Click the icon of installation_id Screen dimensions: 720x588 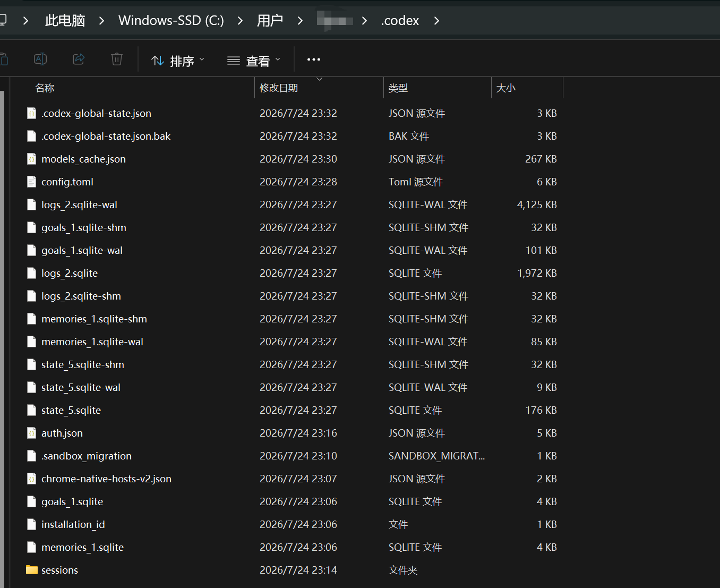(x=32, y=524)
